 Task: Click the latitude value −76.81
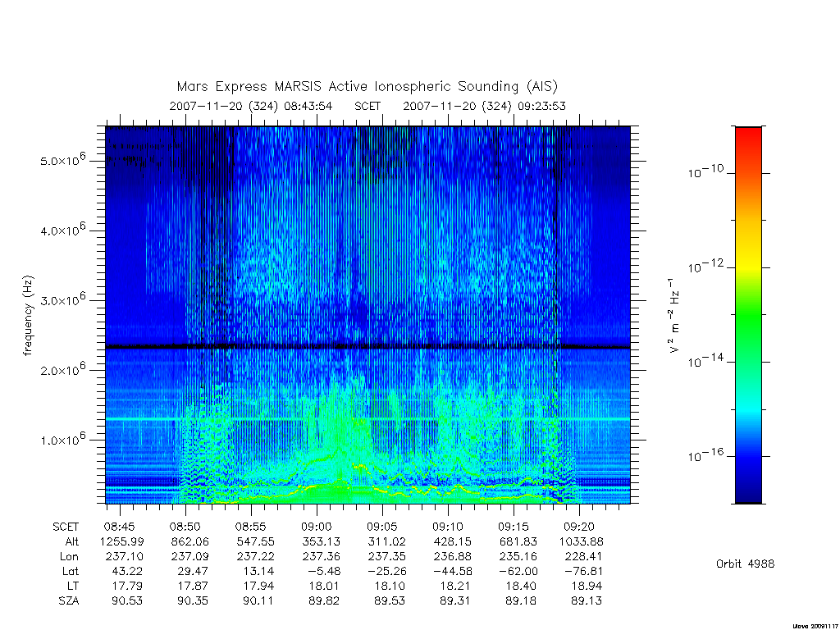(x=583, y=571)
